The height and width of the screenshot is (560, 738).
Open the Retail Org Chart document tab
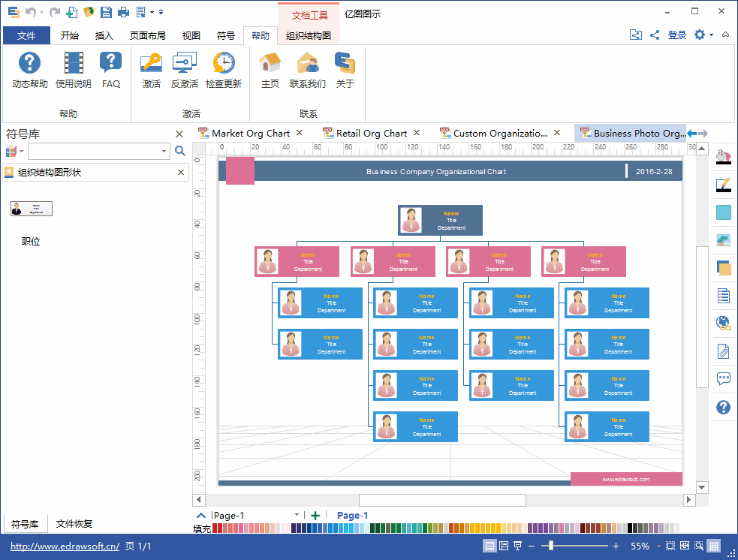click(372, 133)
